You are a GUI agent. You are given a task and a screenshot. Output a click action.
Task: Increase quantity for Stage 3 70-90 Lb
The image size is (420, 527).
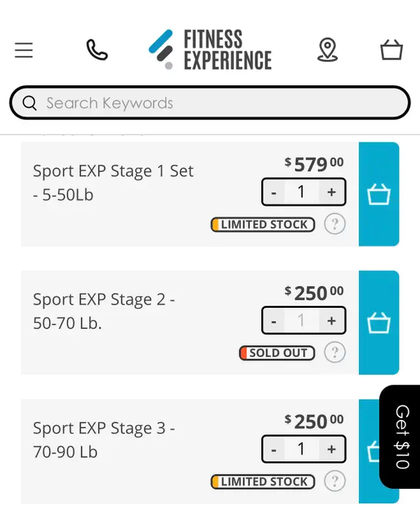pos(331,449)
